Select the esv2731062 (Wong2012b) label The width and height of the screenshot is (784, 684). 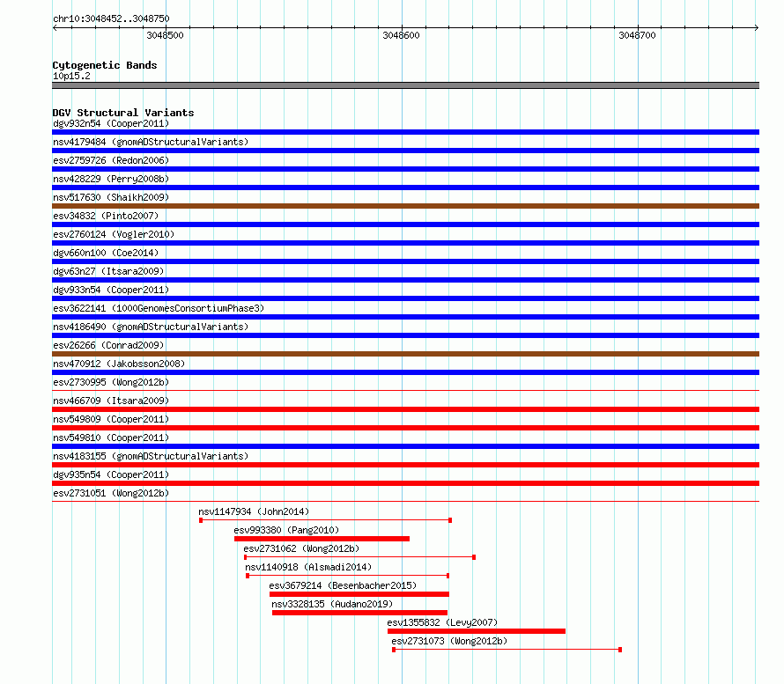click(x=301, y=548)
